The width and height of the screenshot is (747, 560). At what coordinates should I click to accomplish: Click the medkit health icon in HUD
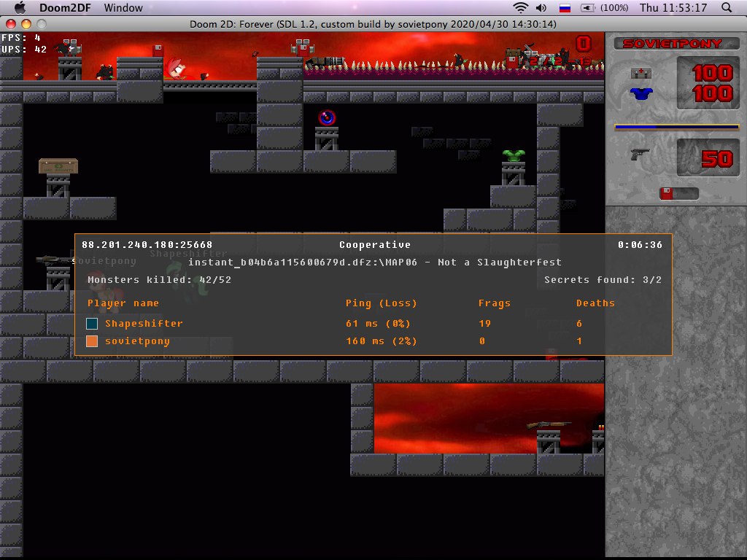pos(640,73)
